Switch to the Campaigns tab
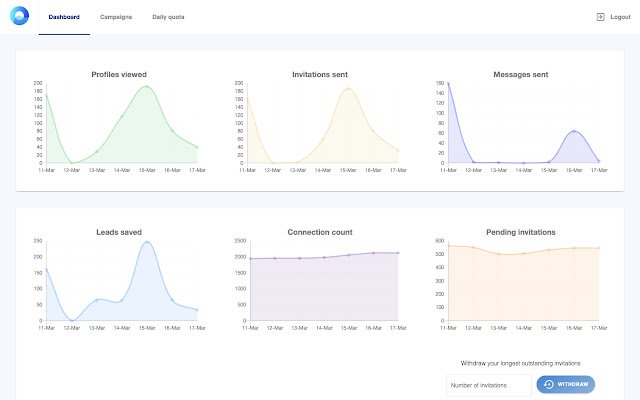Screen dimensions: 640x400 click(x=116, y=17)
